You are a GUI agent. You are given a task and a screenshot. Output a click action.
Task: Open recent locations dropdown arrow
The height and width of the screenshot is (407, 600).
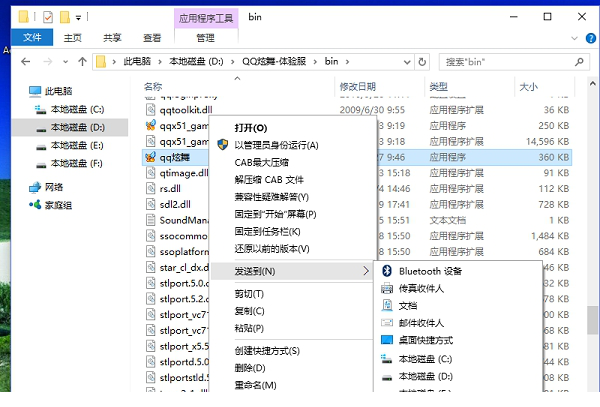[65, 62]
